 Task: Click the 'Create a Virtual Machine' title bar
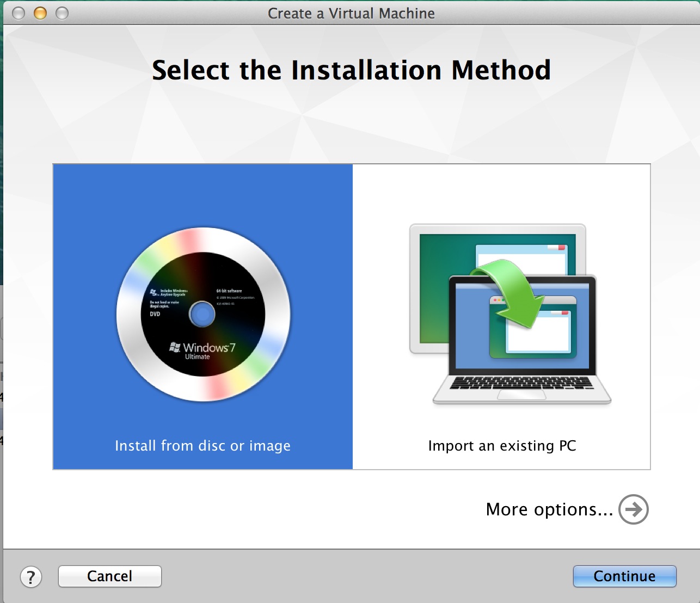pos(351,13)
